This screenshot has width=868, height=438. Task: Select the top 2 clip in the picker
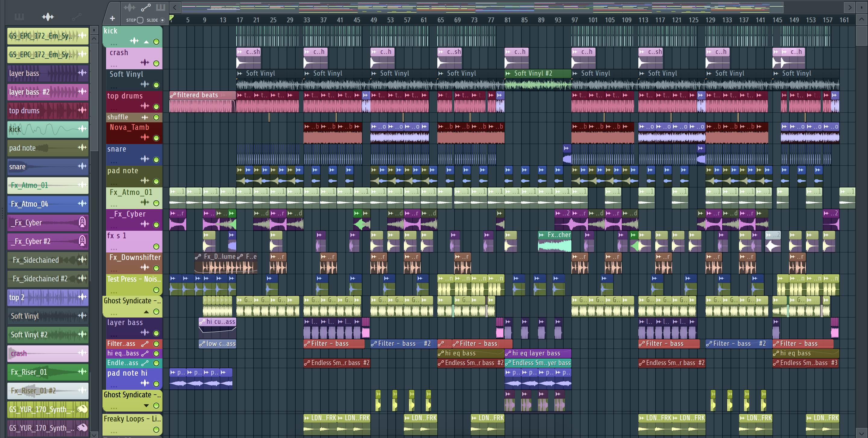pyautogui.click(x=48, y=297)
